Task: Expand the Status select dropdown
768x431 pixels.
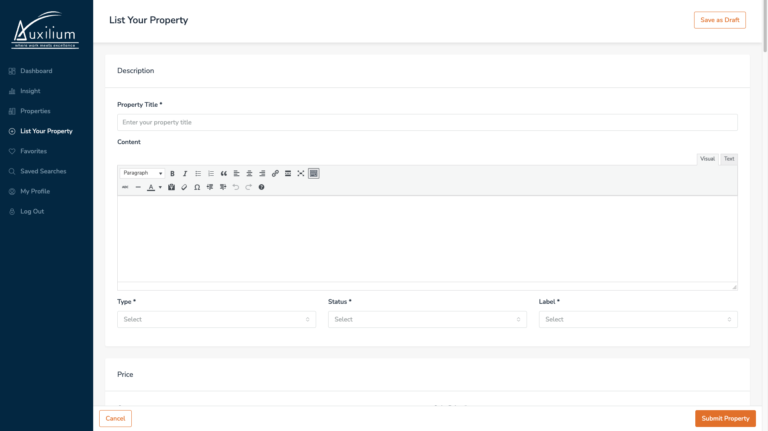Action: (427, 319)
